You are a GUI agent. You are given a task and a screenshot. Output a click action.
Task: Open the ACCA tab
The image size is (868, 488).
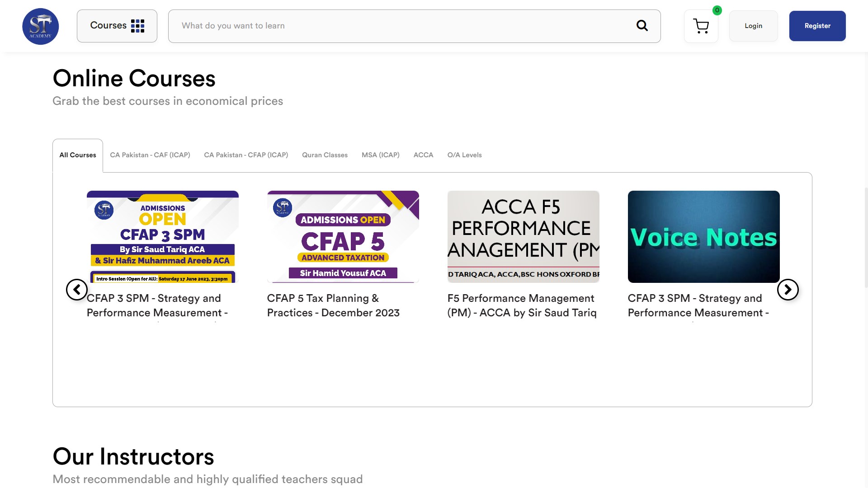[x=423, y=155]
